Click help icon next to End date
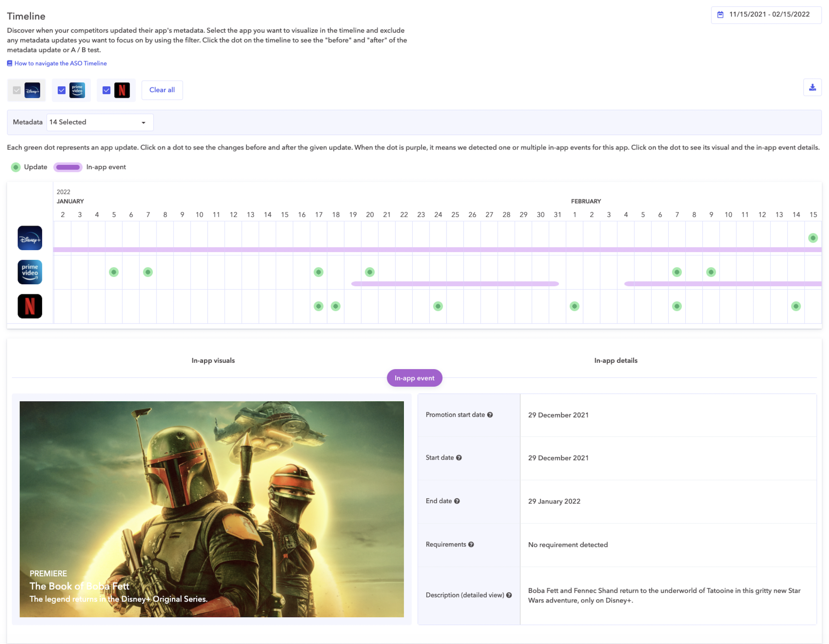Image resolution: width=829 pixels, height=644 pixels. [x=457, y=501]
